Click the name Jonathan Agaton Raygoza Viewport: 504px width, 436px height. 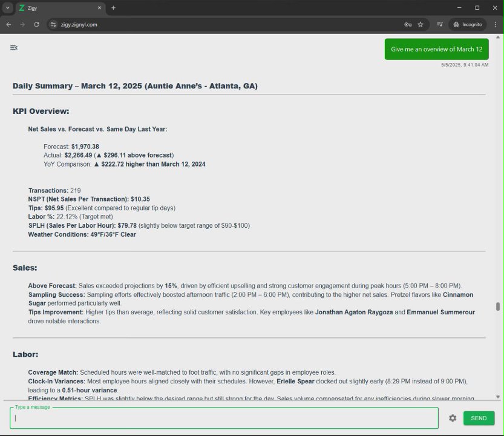click(x=354, y=312)
